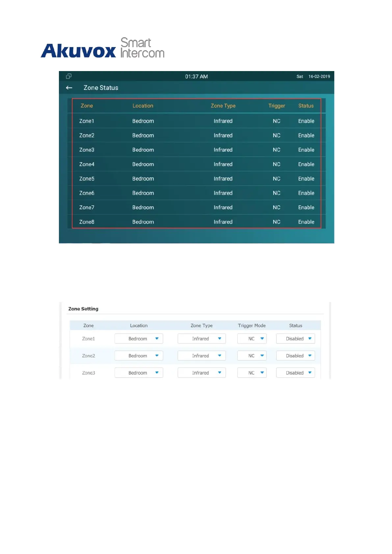Select the Zone3 row in Zone Status
The image size is (392, 554).
(x=196, y=150)
